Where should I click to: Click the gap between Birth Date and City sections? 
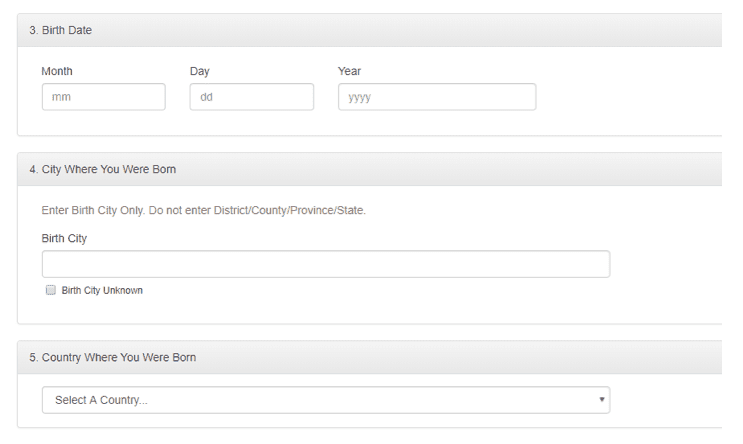point(370,144)
